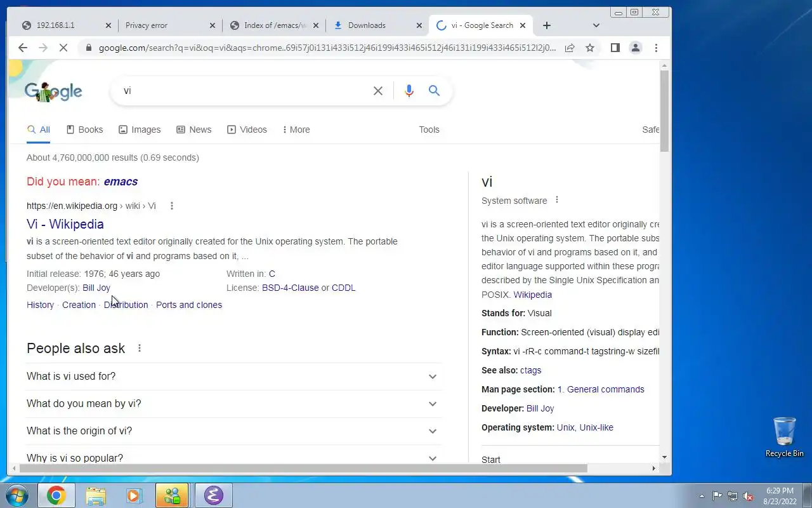Open the Chrome profile avatar
812x508 pixels.
coord(635,48)
